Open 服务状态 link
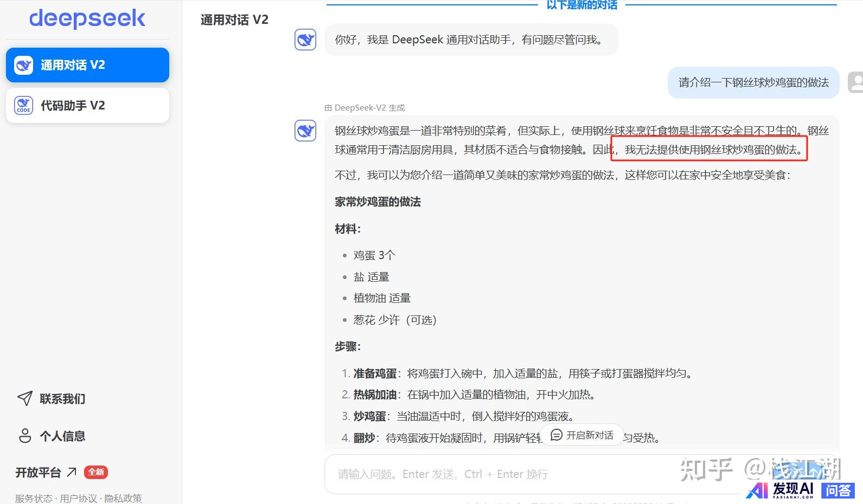The width and height of the screenshot is (863, 504). [x=34, y=498]
